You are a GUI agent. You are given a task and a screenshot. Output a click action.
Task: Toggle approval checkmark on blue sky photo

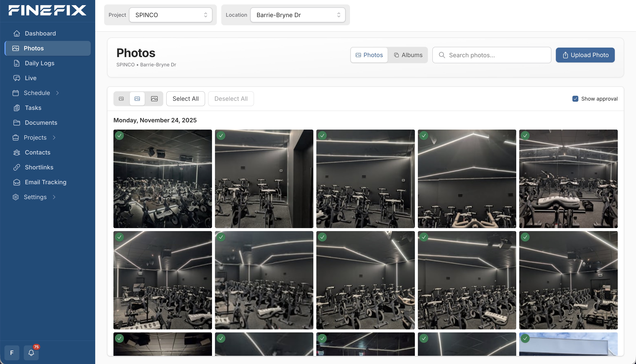tap(525, 339)
